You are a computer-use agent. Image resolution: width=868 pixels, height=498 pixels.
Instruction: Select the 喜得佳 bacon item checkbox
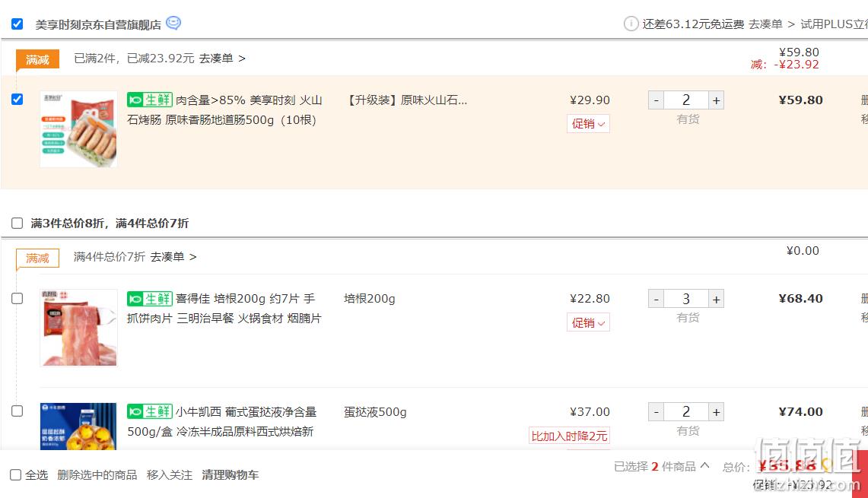coord(17,298)
